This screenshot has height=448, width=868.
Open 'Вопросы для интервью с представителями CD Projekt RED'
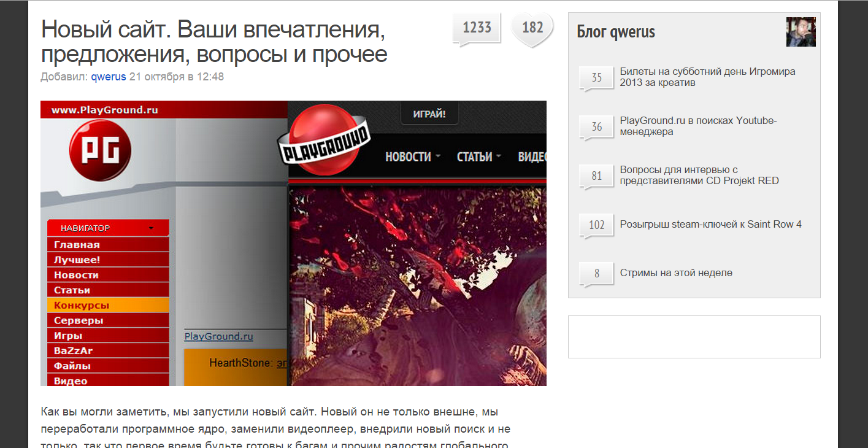699,175
